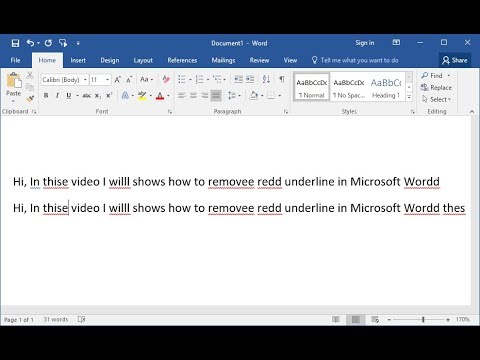The width and height of the screenshot is (480, 360).
Task: Justify the paragraph text
Action: point(216,96)
